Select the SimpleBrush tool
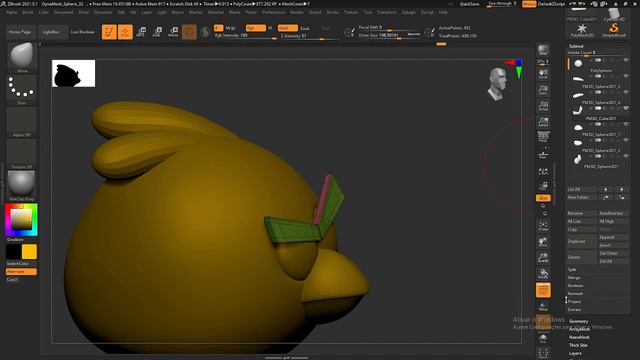Viewport: 640px width, 360px height. click(614, 30)
